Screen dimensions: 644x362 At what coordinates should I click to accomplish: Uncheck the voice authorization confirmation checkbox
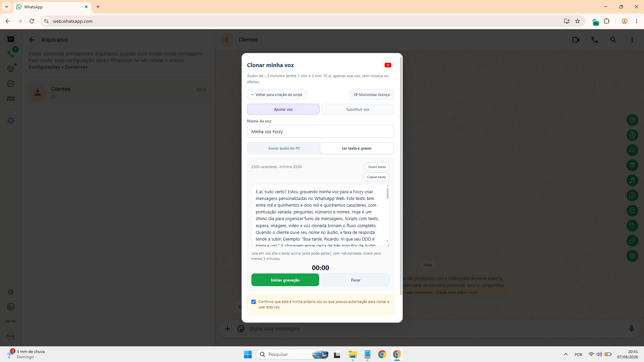pyautogui.click(x=254, y=302)
